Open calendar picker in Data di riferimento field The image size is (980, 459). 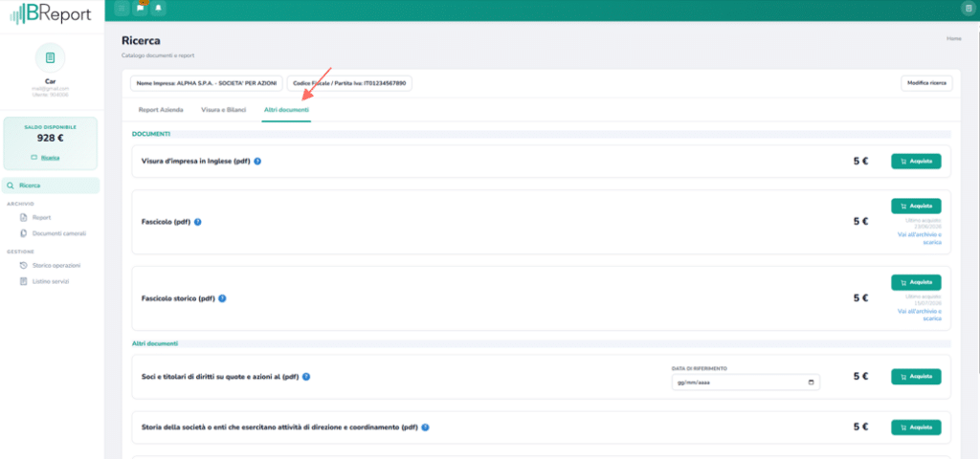coord(812,382)
